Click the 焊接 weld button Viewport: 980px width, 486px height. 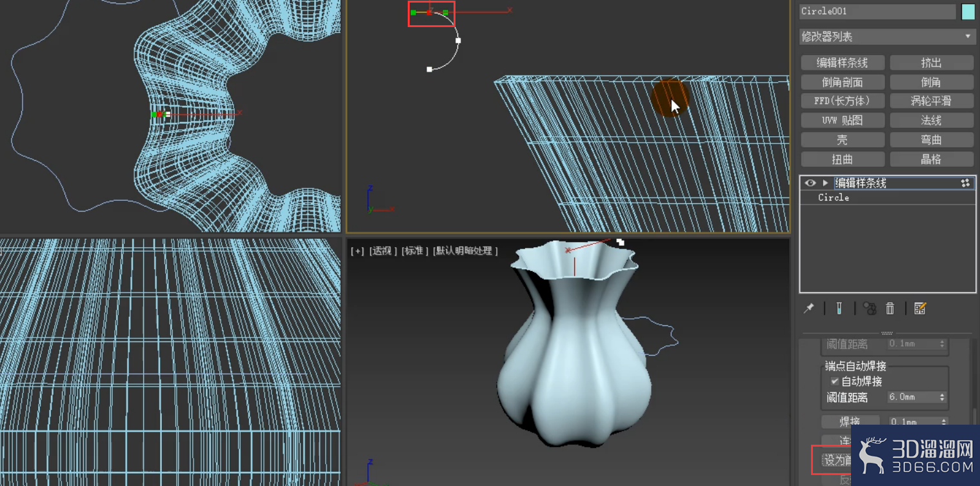[850, 421]
